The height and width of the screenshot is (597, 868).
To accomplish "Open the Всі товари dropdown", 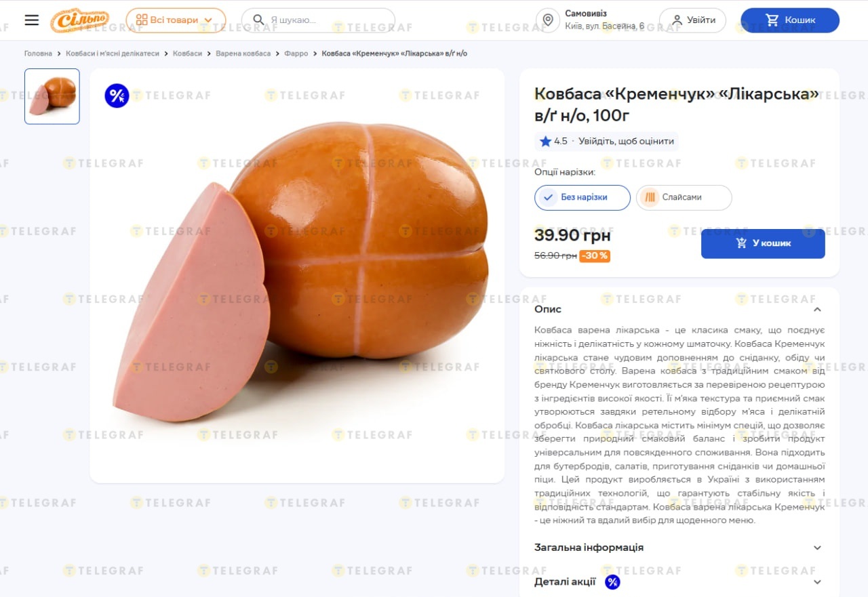I will tap(176, 20).
